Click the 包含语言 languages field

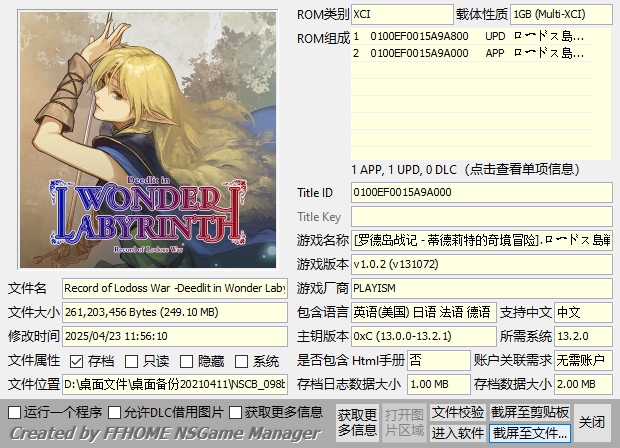click(423, 312)
